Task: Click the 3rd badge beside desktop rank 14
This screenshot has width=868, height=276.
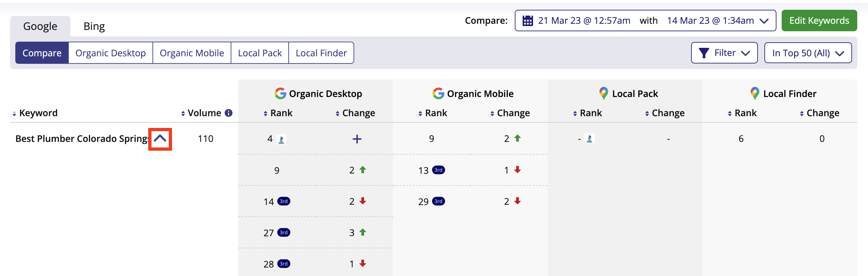Action: [x=284, y=201]
